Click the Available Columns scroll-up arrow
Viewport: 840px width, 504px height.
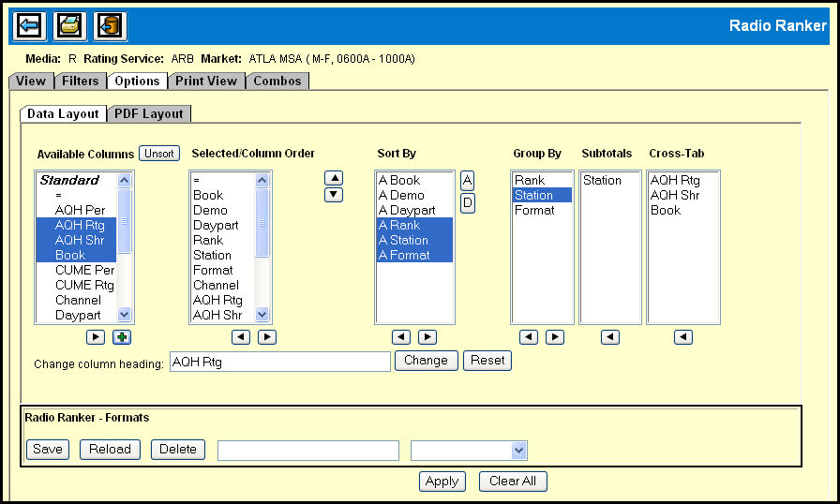click(125, 180)
